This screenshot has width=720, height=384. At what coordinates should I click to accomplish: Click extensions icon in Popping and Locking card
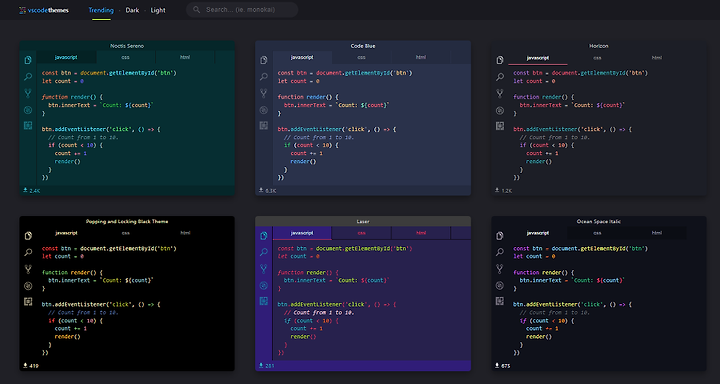click(x=28, y=301)
